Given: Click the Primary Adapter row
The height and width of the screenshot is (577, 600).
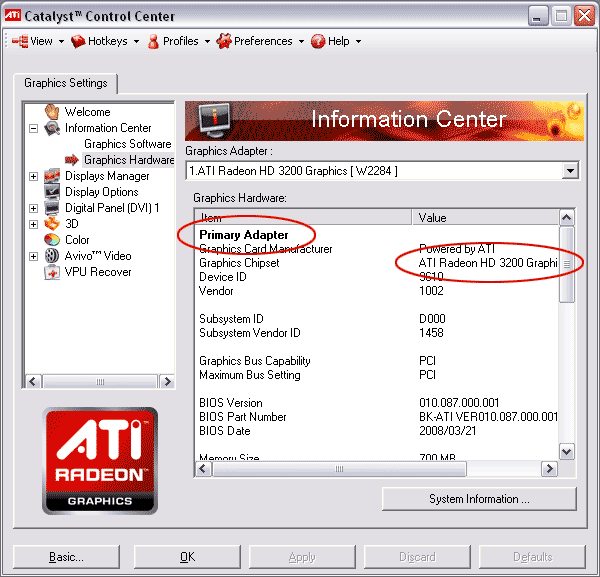Looking at the screenshot, I should pos(244,235).
